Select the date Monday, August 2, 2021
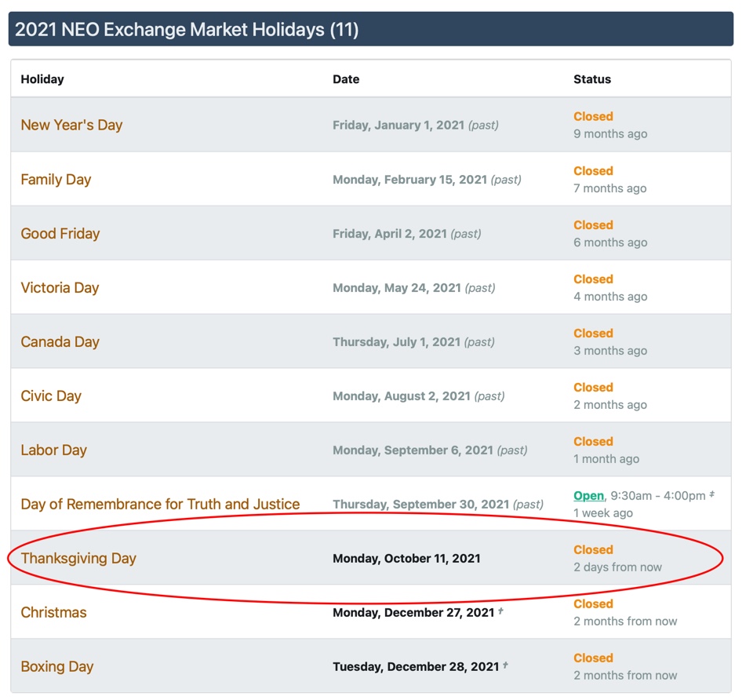The image size is (746, 700). tap(402, 396)
